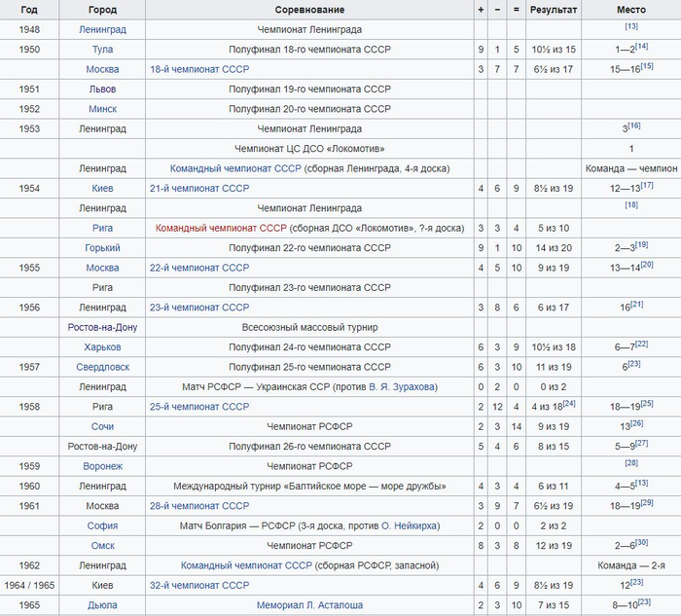Open the Свердловск city link
The width and height of the screenshot is (681, 616).
click(102, 367)
